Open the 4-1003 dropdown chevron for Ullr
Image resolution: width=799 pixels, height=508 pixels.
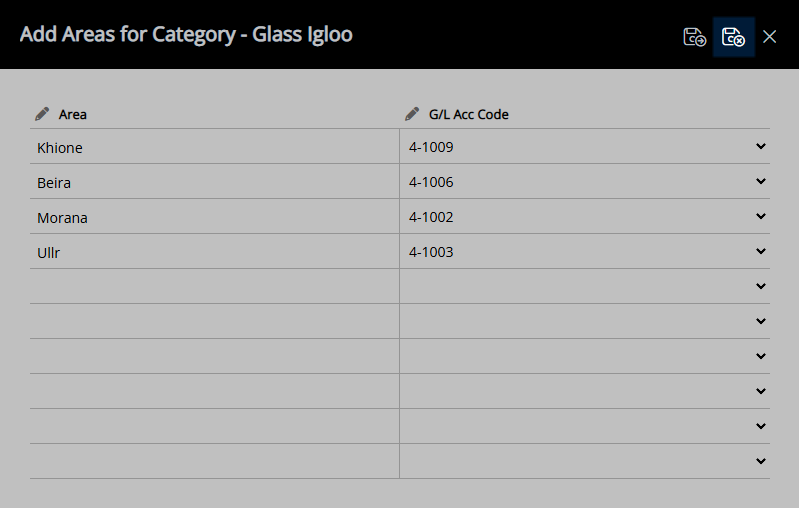click(760, 251)
